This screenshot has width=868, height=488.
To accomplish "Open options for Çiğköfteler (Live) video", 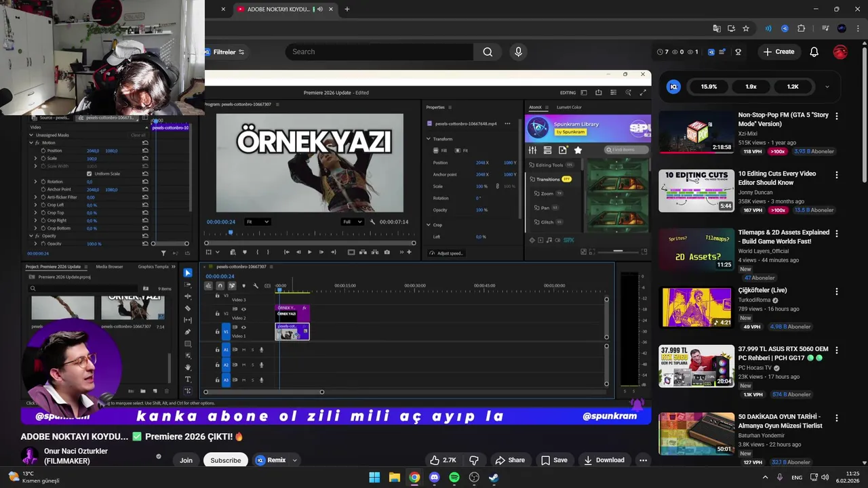I will 836,291.
